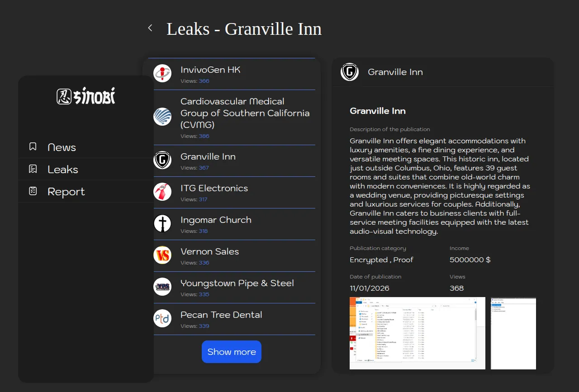
Task: Click the News bookmark icon
Action: pyautogui.click(x=33, y=147)
